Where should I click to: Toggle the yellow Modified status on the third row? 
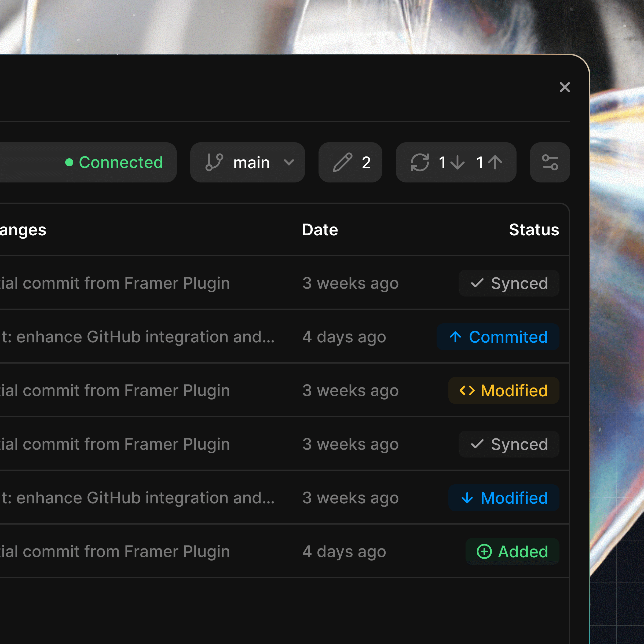(504, 390)
